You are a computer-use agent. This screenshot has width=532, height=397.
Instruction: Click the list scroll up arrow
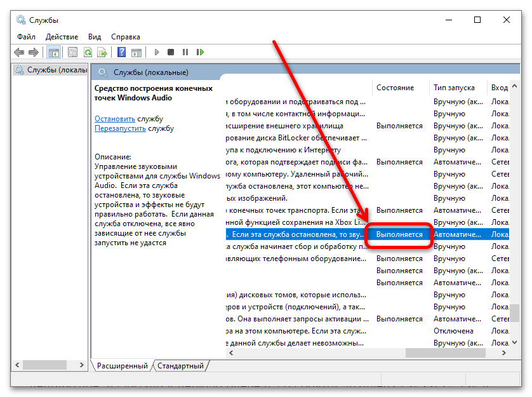tap(515, 86)
